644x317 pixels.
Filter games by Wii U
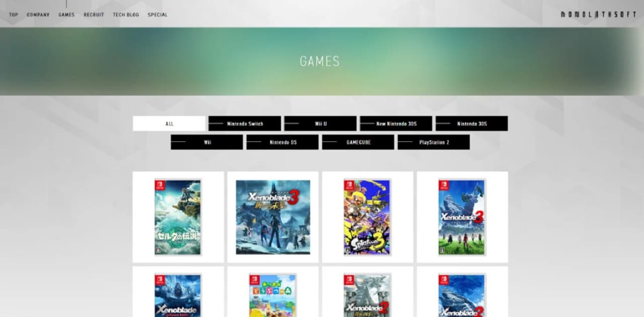pos(320,124)
